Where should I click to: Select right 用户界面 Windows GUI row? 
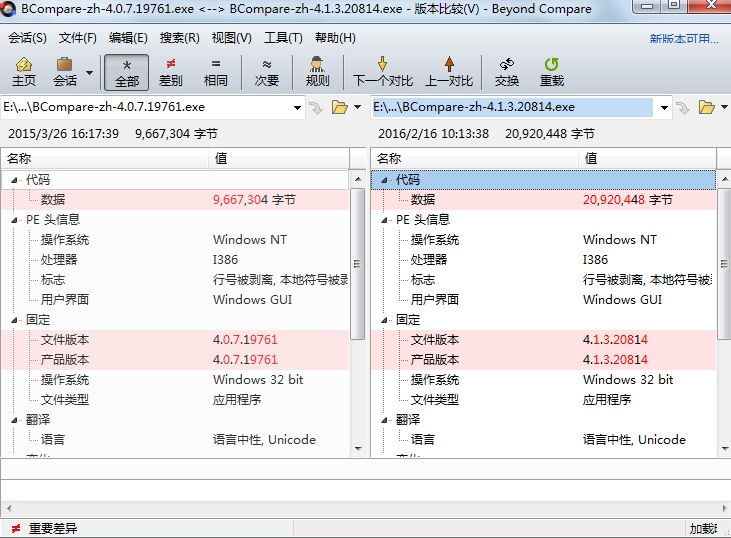click(544, 300)
